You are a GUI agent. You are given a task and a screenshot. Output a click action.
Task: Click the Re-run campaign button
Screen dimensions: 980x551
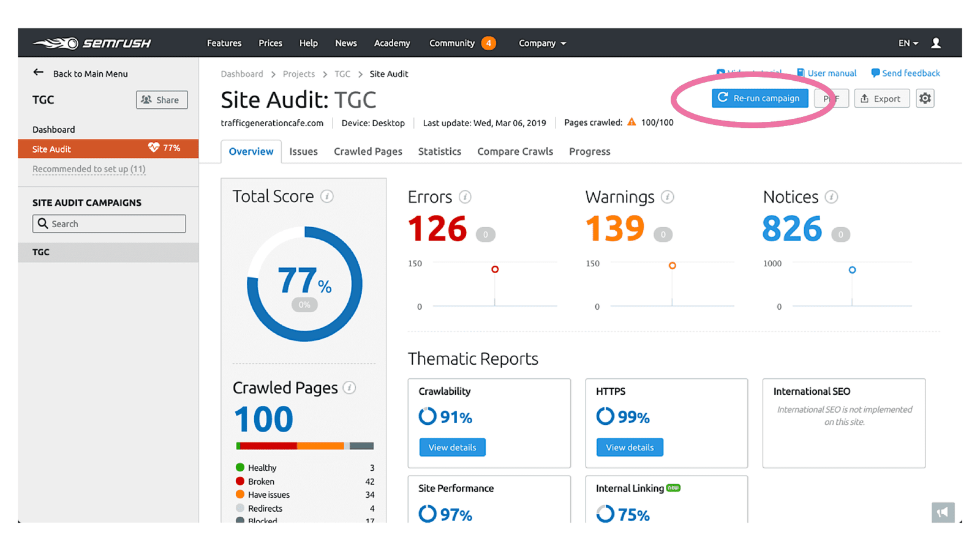pos(759,98)
